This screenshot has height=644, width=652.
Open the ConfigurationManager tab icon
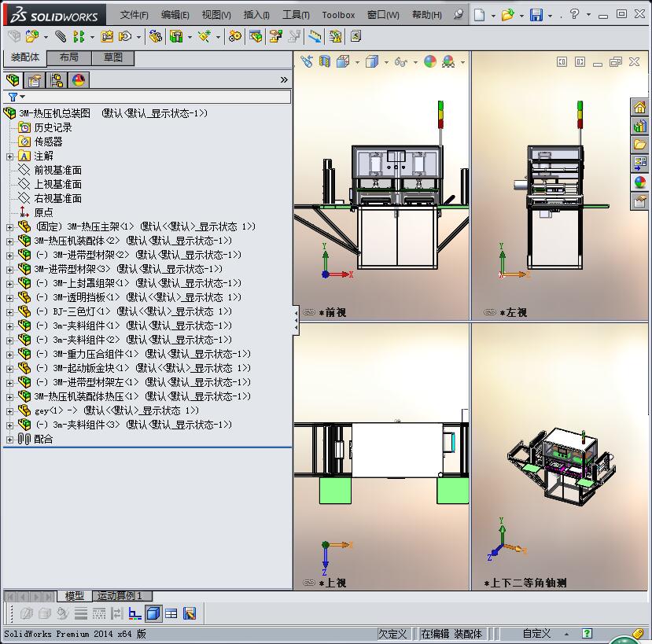click(57, 80)
